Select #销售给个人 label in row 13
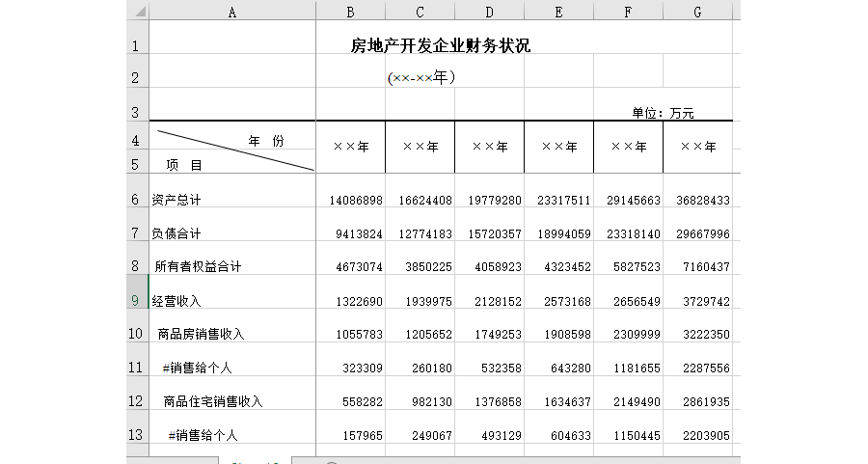The width and height of the screenshot is (868, 464). tap(203, 435)
